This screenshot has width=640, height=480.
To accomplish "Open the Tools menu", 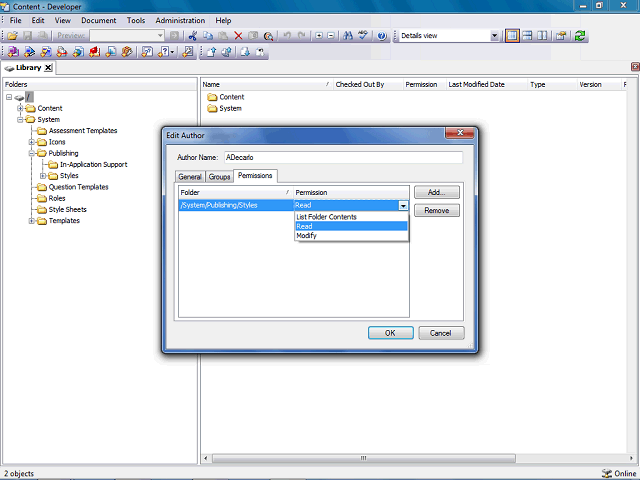I will tap(136, 20).
